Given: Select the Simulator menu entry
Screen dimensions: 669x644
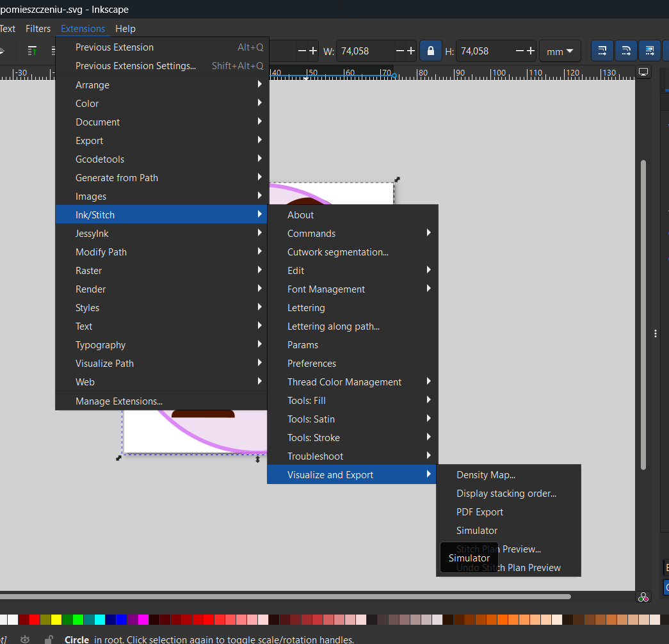Looking at the screenshot, I should (508, 531).
